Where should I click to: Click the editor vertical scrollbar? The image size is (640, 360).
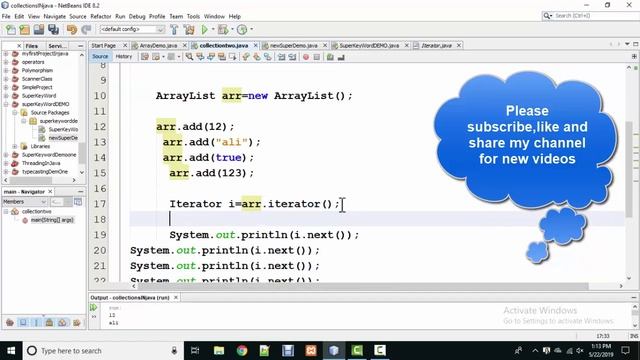point(629,169)
